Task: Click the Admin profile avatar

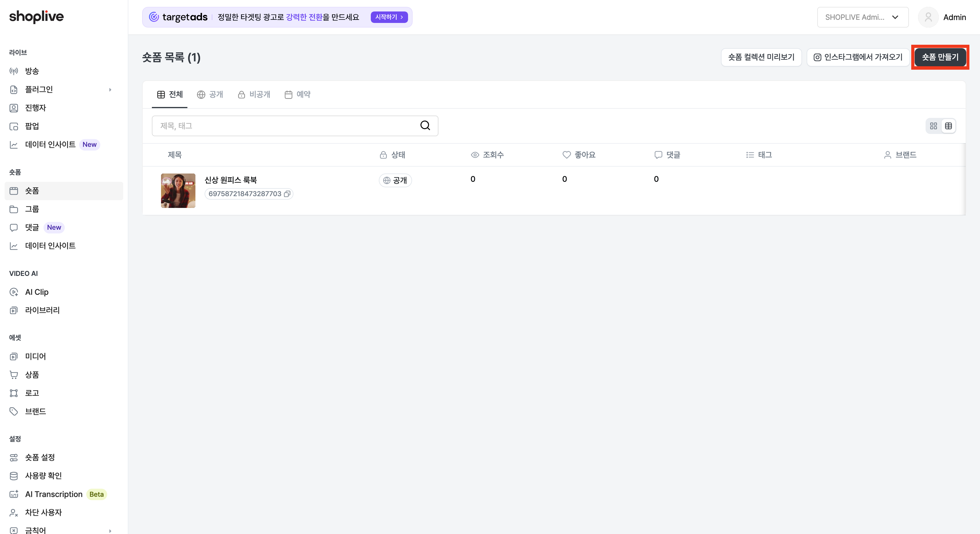Action: (x=928, y=17)
